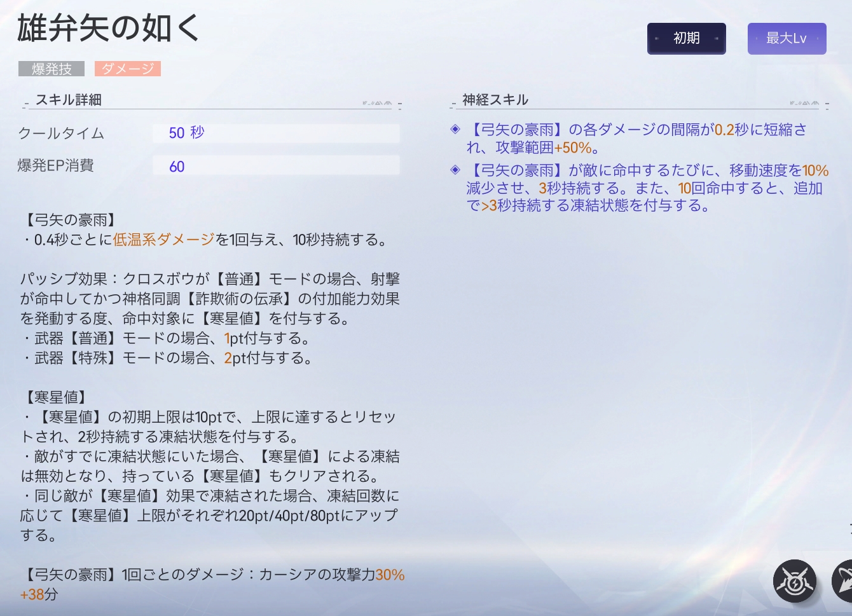Image resolution: width=852 pixels, height=616 pixels.
Task: Switch to the 最大Lv view
Action: pyautogui.click(x=787, y=38)
